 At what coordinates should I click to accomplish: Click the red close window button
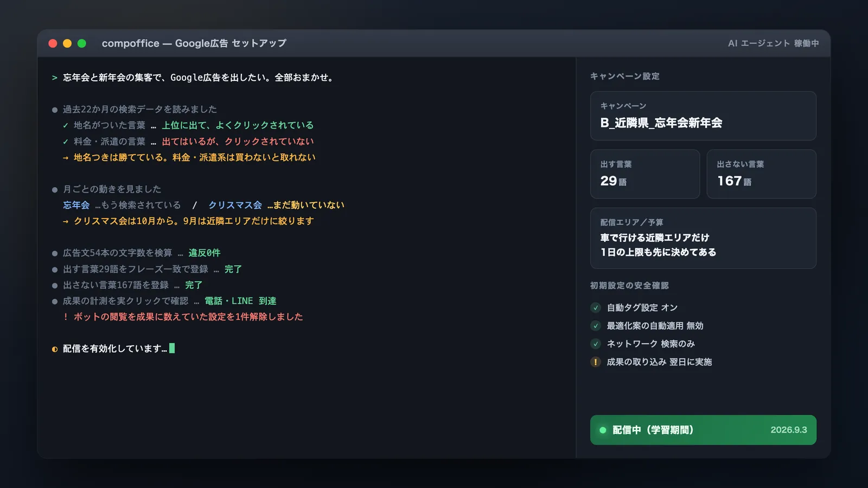coord(53,43)
